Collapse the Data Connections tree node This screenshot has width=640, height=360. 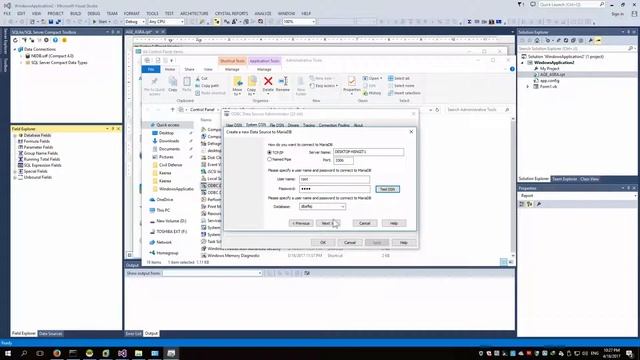coord(16,49)
